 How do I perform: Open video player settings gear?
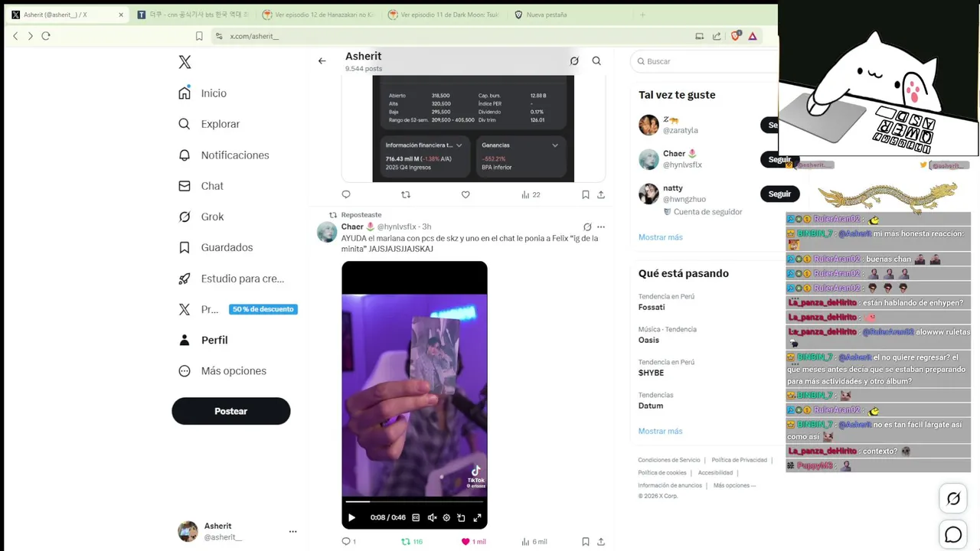446,517
